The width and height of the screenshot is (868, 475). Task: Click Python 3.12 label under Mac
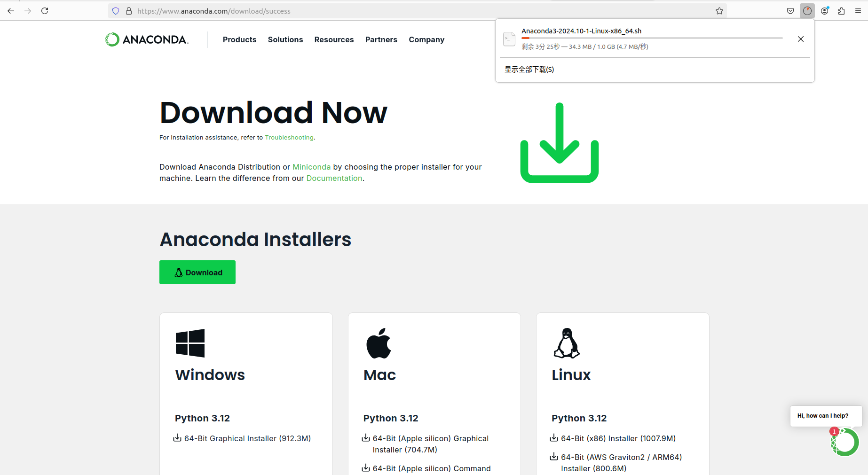(391, 418)
